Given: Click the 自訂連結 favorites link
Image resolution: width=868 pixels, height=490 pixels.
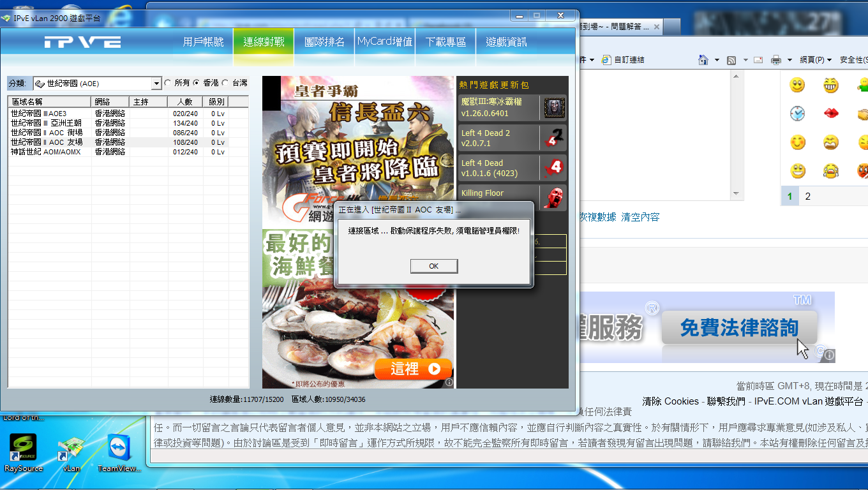Looking at the screenshot, I should pos(624,60).
